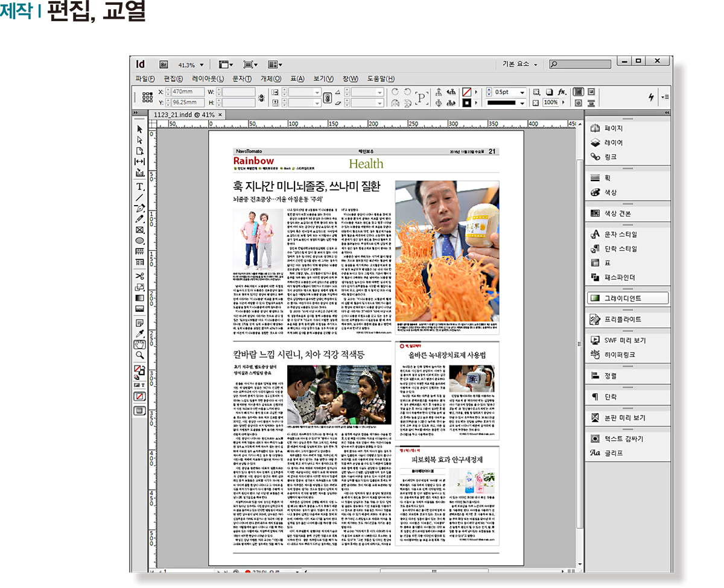Select the Gradient Swatch tool

click(139, 297)
